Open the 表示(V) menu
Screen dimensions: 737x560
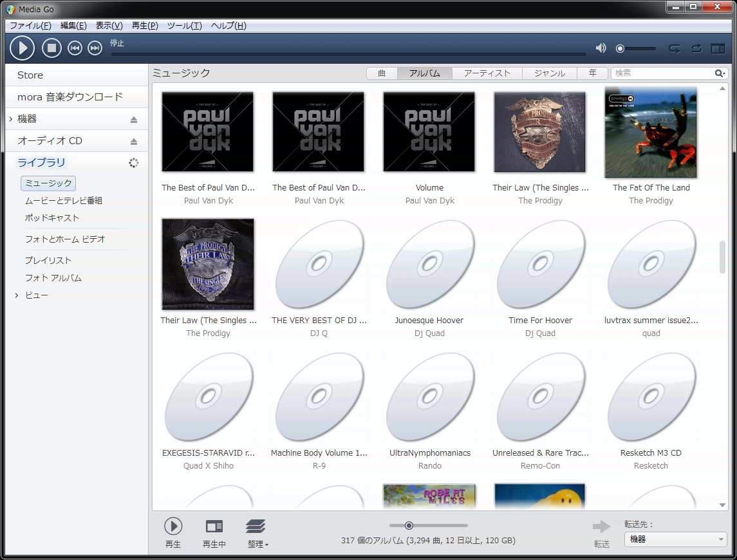tap(109, 25)
